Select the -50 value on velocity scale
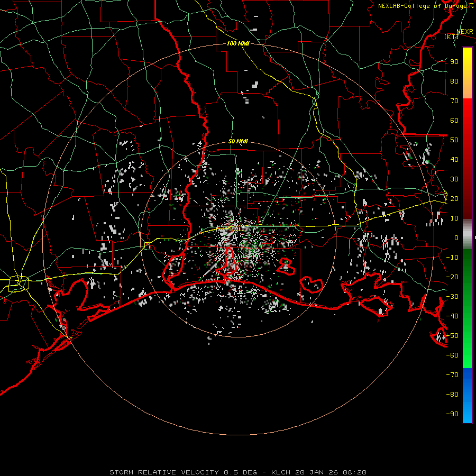476x476 pixels. (x=452, y=336)
